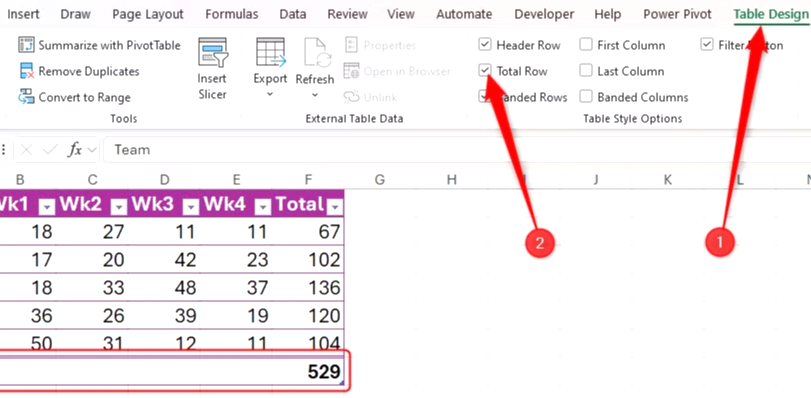The height and width of the screenshot is (398, 811).
Task: Open the Total column filter dropdown
Action: [x=335, y=207]
